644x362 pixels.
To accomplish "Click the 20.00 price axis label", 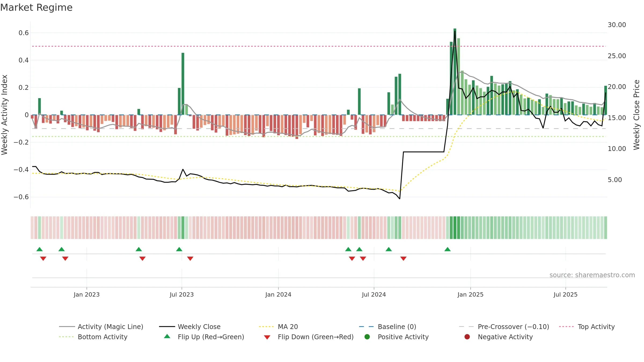I will pos(617,87).
